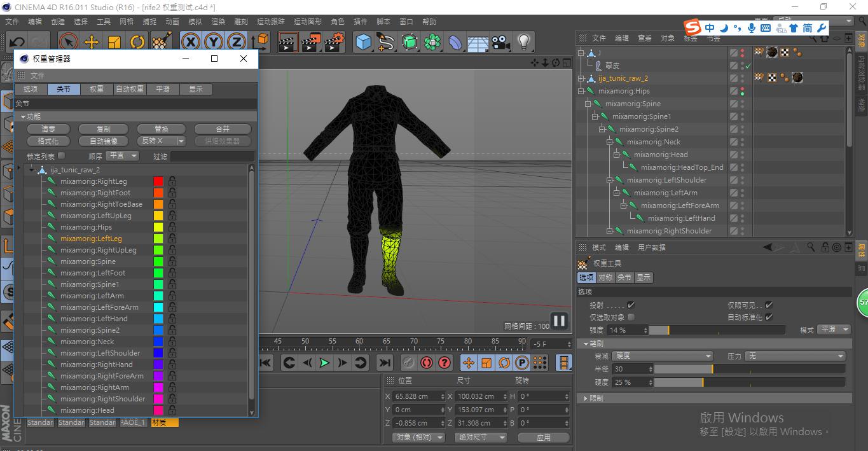This screenshot has height=451, width=868.
Task: Uncheck the 自动标准化 checkbox
Action: [769, 317]
